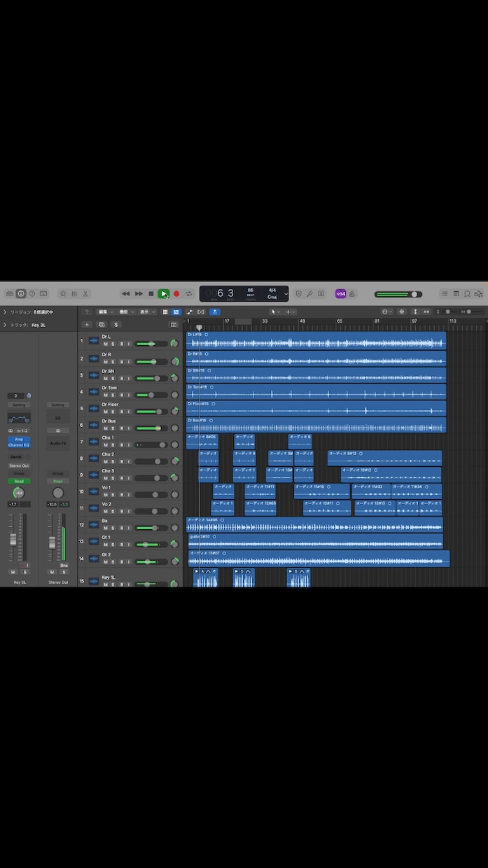
Task: Open the secondary Command-click tool menu
Action: 291,311
